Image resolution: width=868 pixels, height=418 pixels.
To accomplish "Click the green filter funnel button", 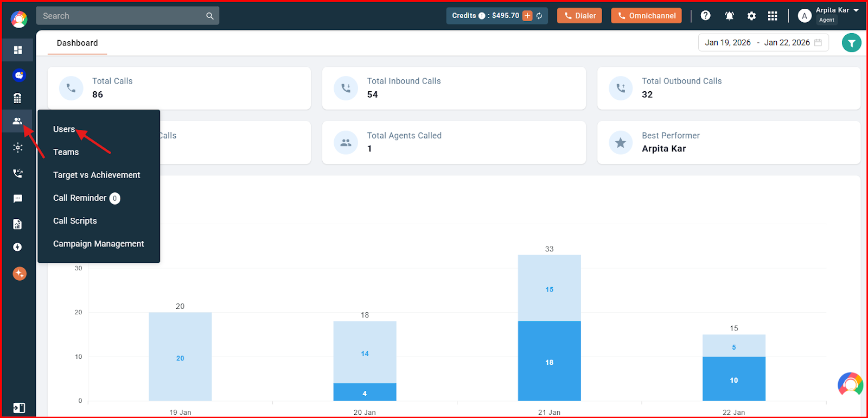I will [x=852, y=43].
